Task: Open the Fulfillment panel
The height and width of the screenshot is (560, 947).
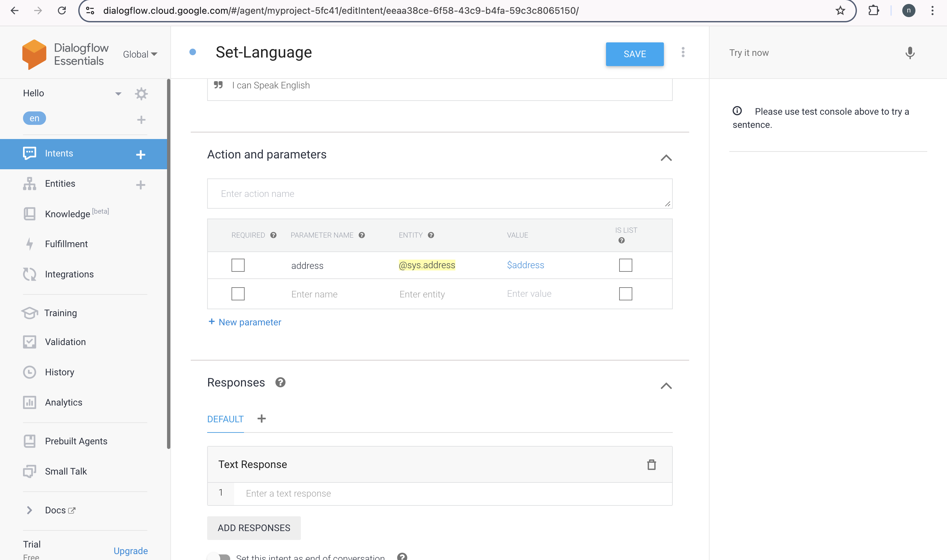Action: click(66, 244)
